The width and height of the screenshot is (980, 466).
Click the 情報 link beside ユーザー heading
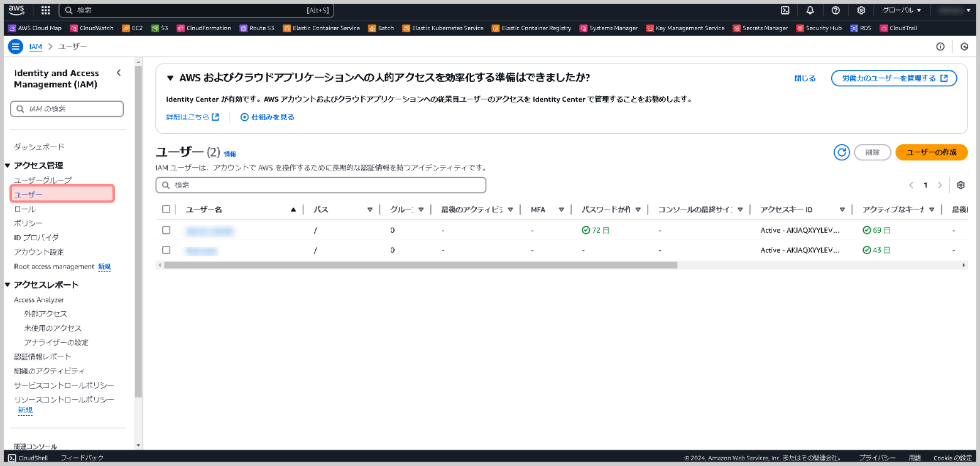(x=230, y=153)
